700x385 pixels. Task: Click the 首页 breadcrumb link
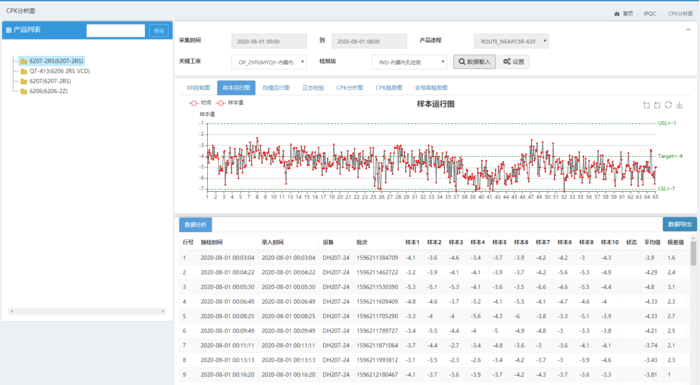pyautogui.click(x=628, y=14)
